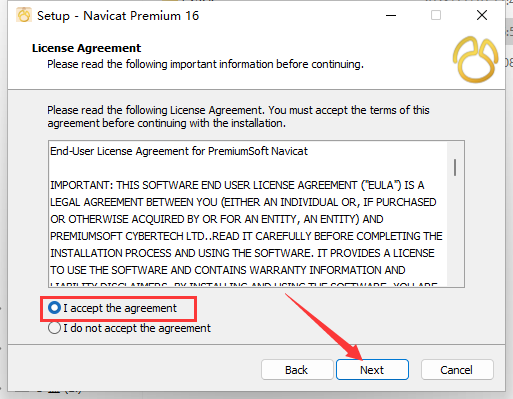Image resolution: width=513 pixels, height=399 pixels.
Task: Choose "I do not accept the agreement"
Action: pos(129,328)
